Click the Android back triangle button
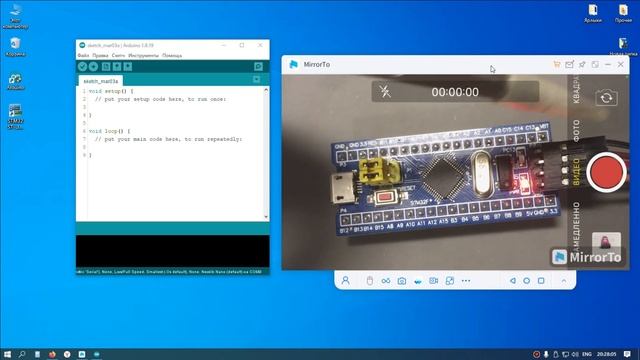 pyautogui.click(x=513, y=281)
